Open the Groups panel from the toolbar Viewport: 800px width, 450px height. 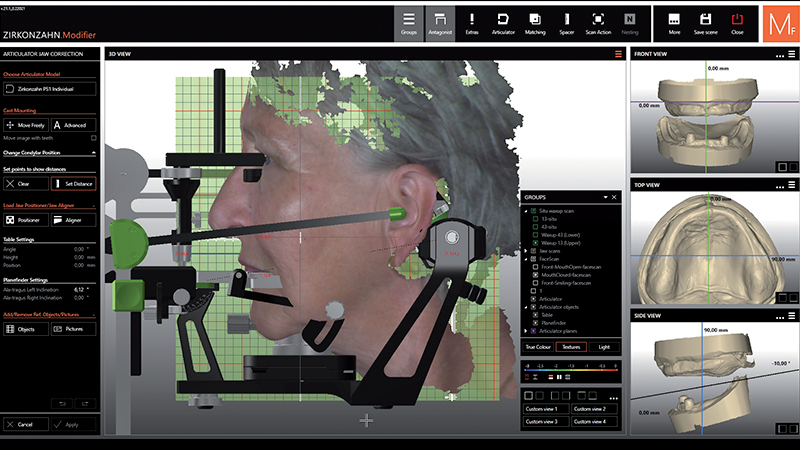click(x=407, y=24)
